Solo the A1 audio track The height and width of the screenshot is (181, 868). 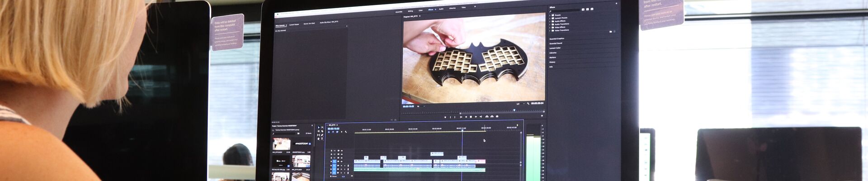point(344,165)
